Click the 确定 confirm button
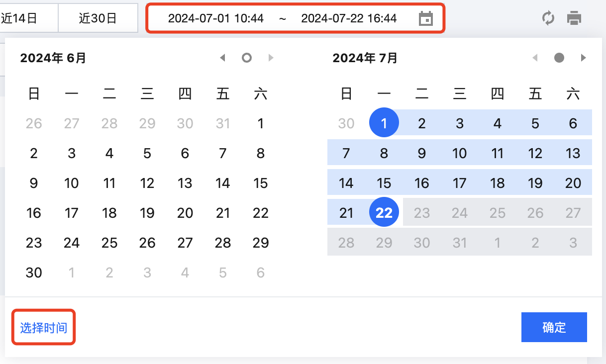This screenshot has width=606, height=364. [554, 327]
